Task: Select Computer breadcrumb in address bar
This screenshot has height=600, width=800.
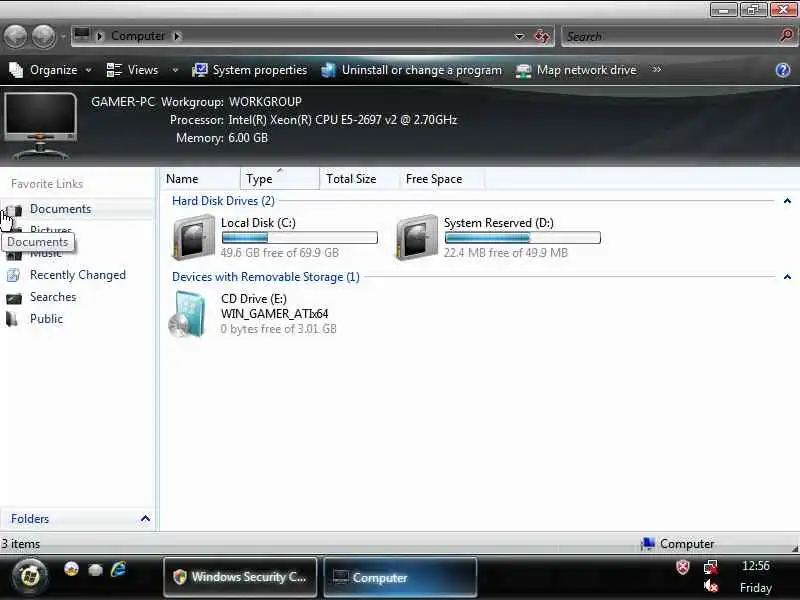Action: [x=138, y=36]
